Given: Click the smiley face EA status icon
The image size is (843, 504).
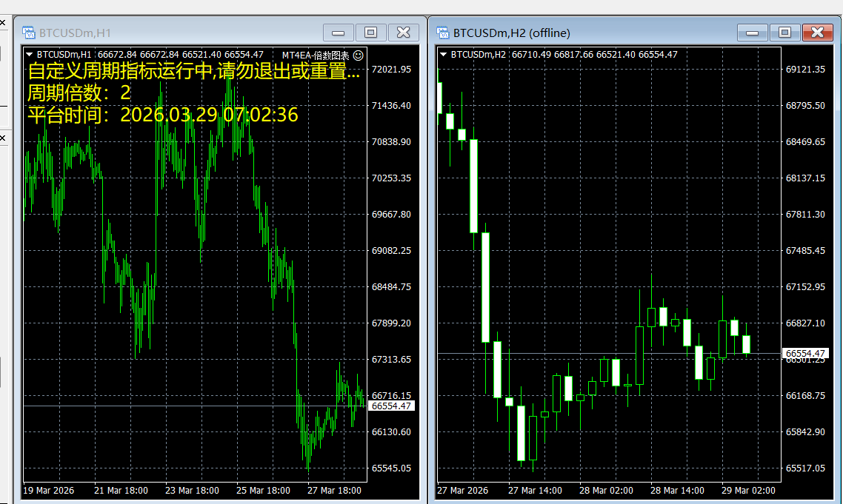Looking at the screenshot, I should point(359,55).
